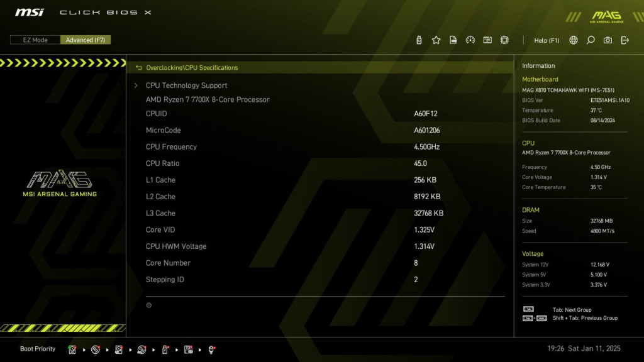Click System 12V value 12.168 V
This screenshot has width=644, height=362.
click(599, 265)
